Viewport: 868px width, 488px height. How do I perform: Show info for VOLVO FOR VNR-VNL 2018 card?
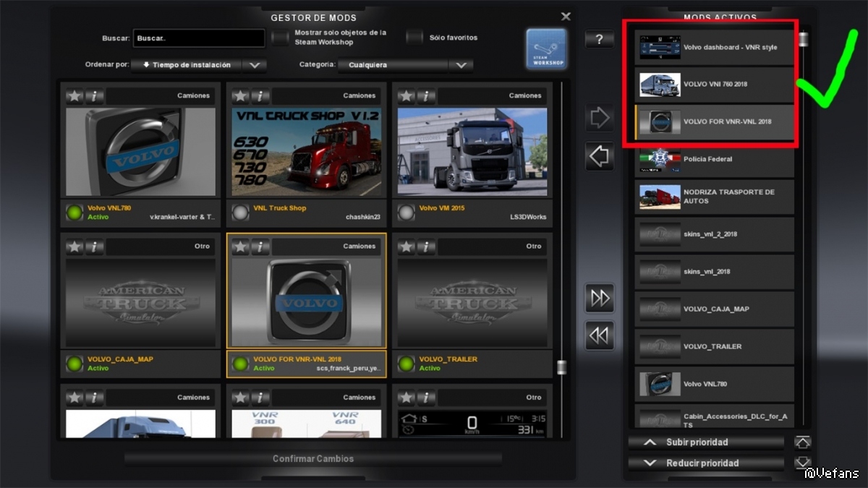pyautogui.click(x=260, y=247)
